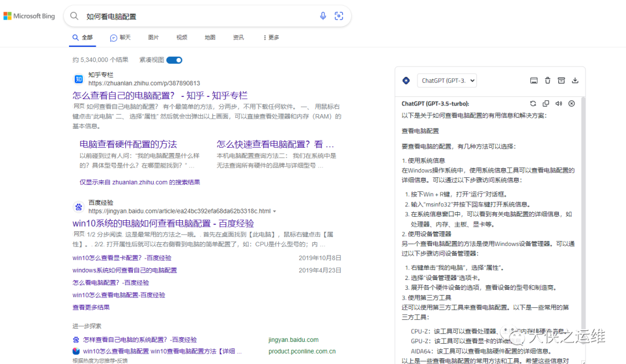Click paw icon beside 怎样查看自己电脑的系统配置
Viewport: 626px width, 364px height.
76,340
